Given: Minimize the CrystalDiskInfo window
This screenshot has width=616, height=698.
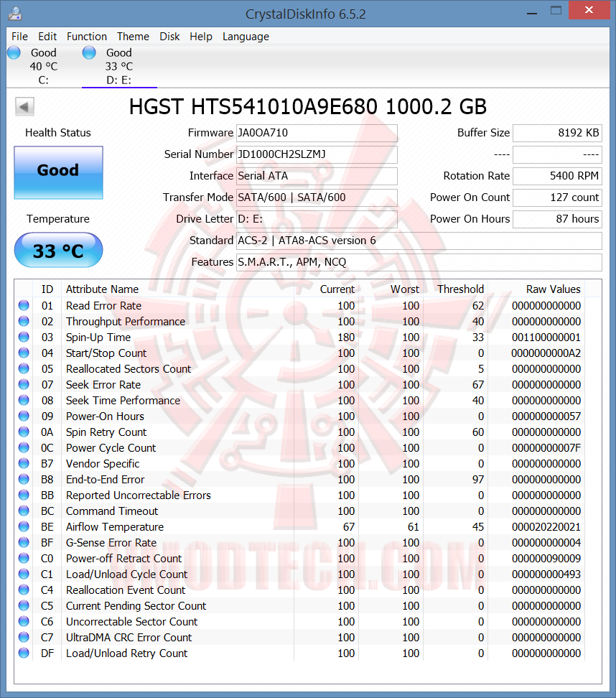Looking at the screenshot, I should pos(532,12).
